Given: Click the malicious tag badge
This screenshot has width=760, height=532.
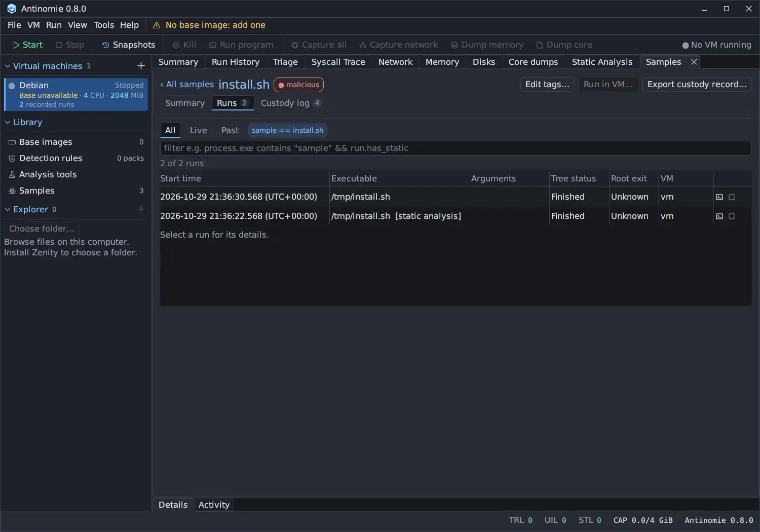Looking at the screenshot, I should click(298, 85).
